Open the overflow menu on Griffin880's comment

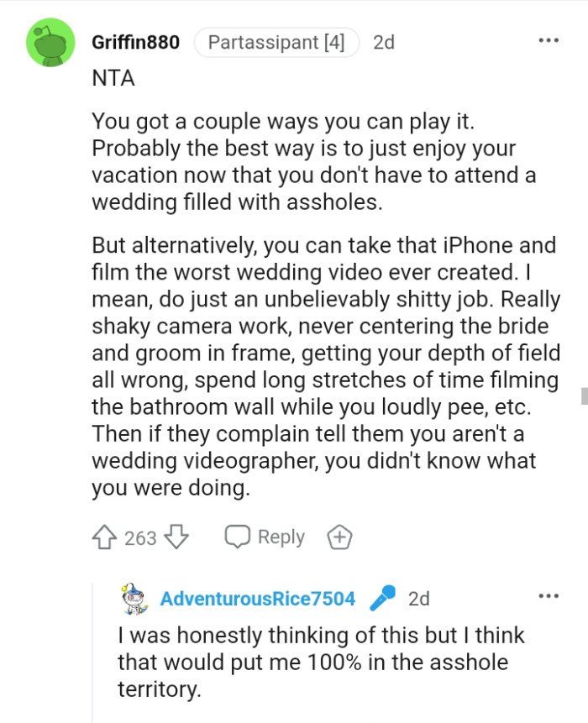pos(549,39)
